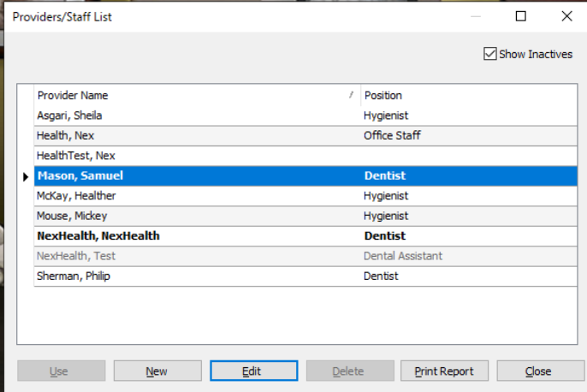Click Hygienist cell in McKay, Healther row
This screenshot has height=392, width=587.
click(x=469, y=196)
